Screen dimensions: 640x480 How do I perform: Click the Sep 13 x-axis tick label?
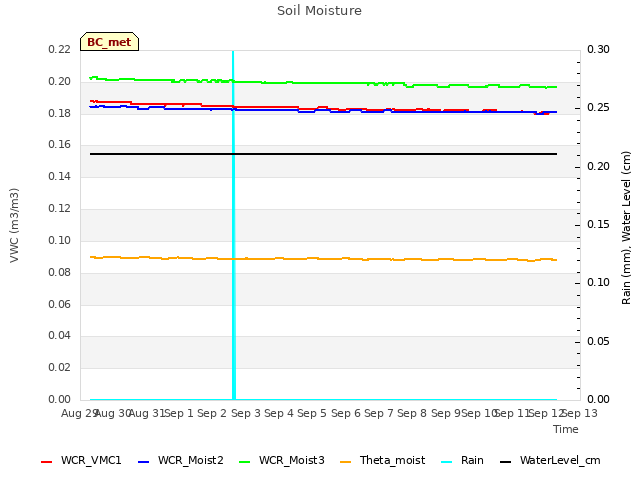[580, 413]
